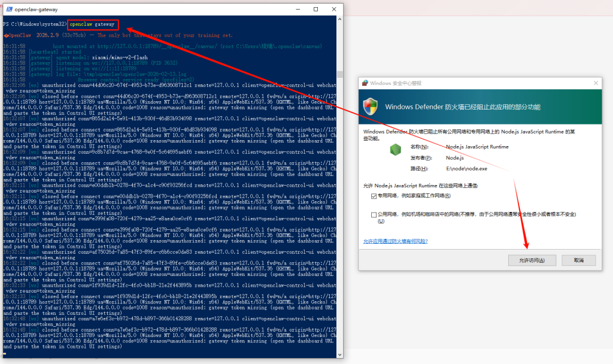613x364 pixels.
Task: Click the 允许访问(A) allow access button
Action: [531, 260]
